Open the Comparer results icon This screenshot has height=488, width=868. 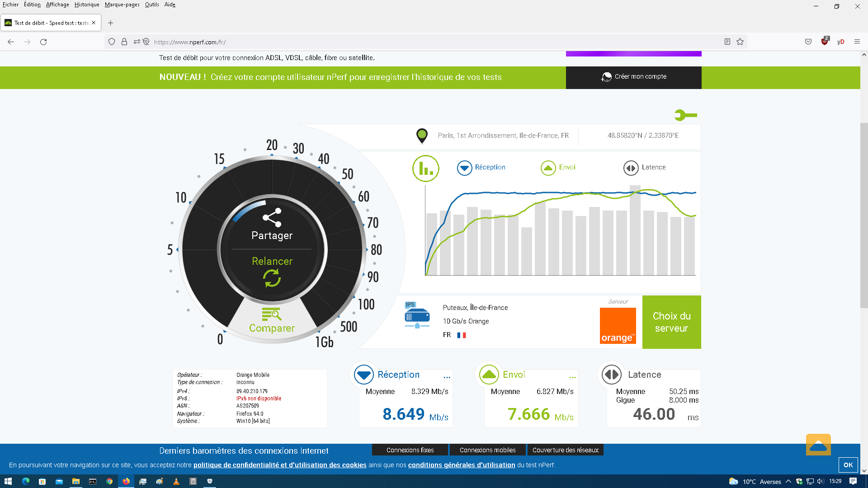point(272,314)
